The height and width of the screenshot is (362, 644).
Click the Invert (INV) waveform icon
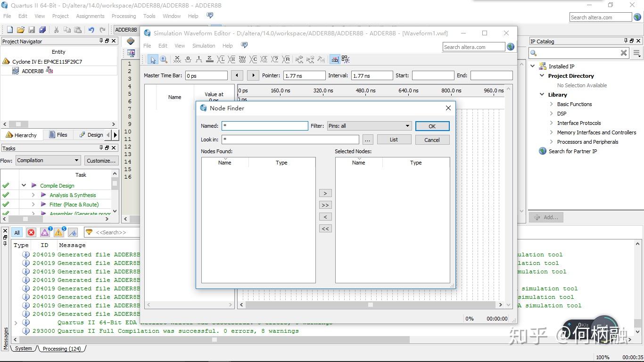pos(242,59)
